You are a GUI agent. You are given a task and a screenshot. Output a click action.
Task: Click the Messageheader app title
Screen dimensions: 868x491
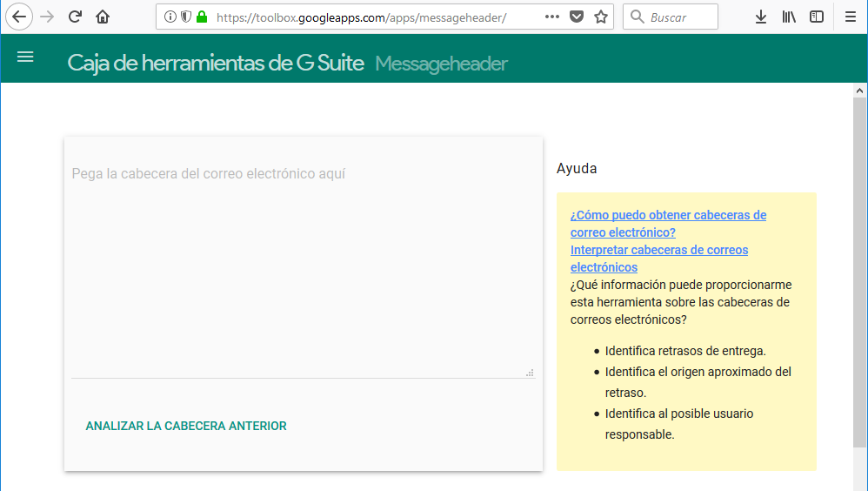click(x=441, y=64)
